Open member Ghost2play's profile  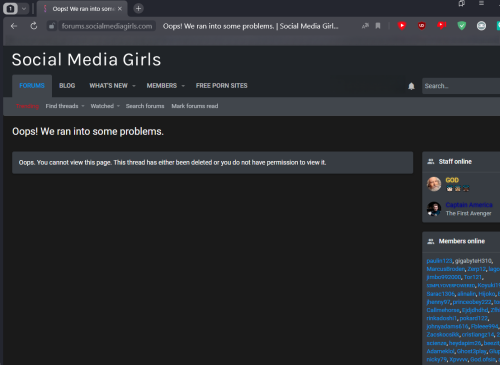[x=472, y=351]
